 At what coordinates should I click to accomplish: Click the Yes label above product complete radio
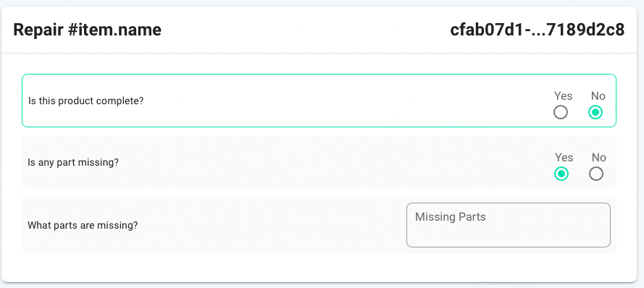click(x=563, y=96)
